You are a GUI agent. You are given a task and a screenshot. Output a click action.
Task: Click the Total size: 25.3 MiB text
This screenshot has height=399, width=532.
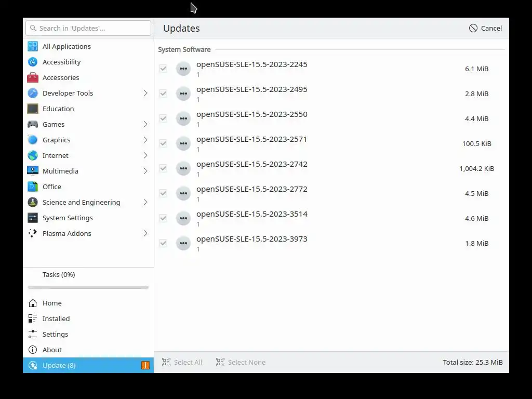[473, 362]
